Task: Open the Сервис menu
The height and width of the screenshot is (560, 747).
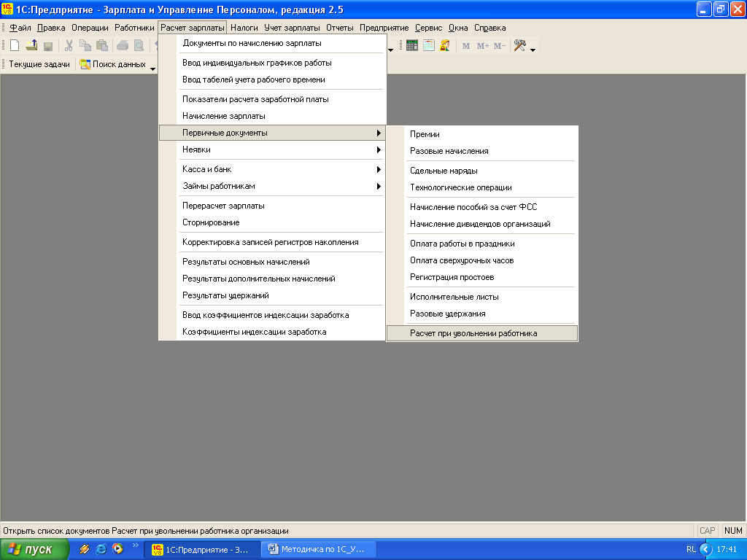Action: pyautogui.click(x=428, y=28)
